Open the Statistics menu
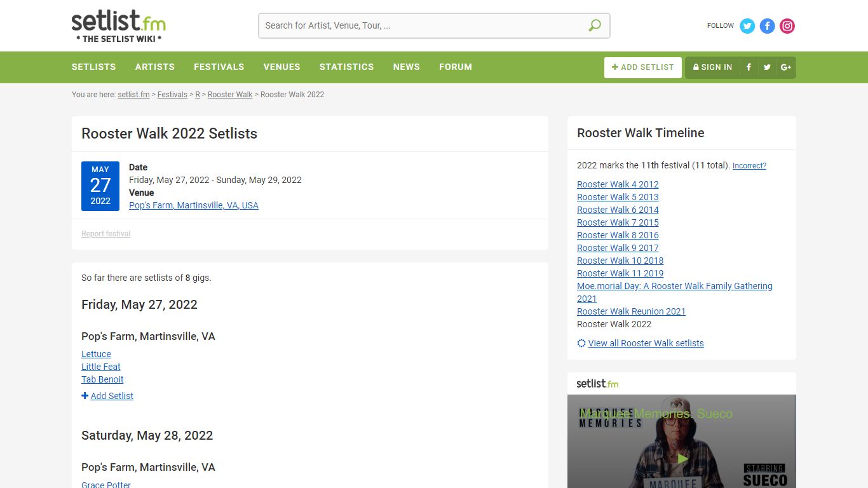Viewport: 868px width, 488px height. pos(347,67)
